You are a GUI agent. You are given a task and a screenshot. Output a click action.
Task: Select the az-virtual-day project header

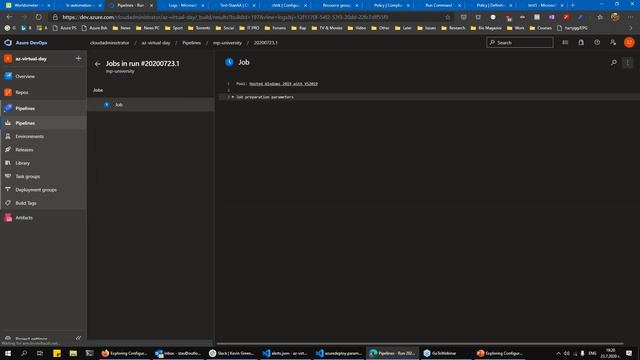coord(31,59)
